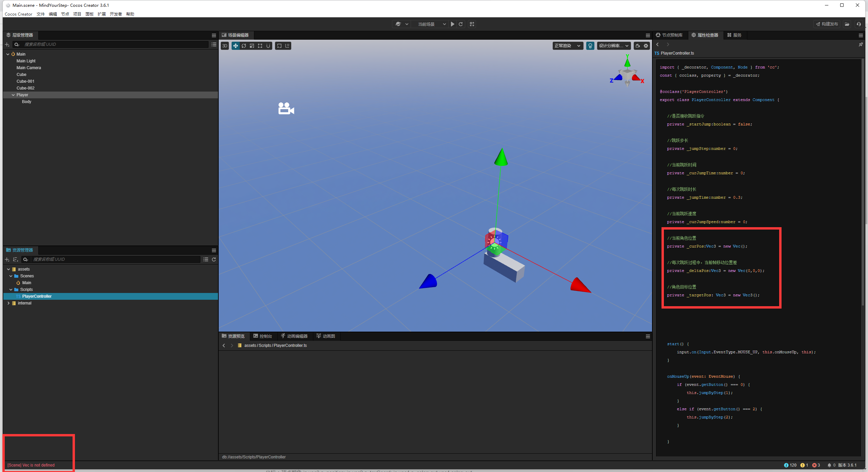
Task: Collapse the Player node in hierarchy
Action: 13,95
